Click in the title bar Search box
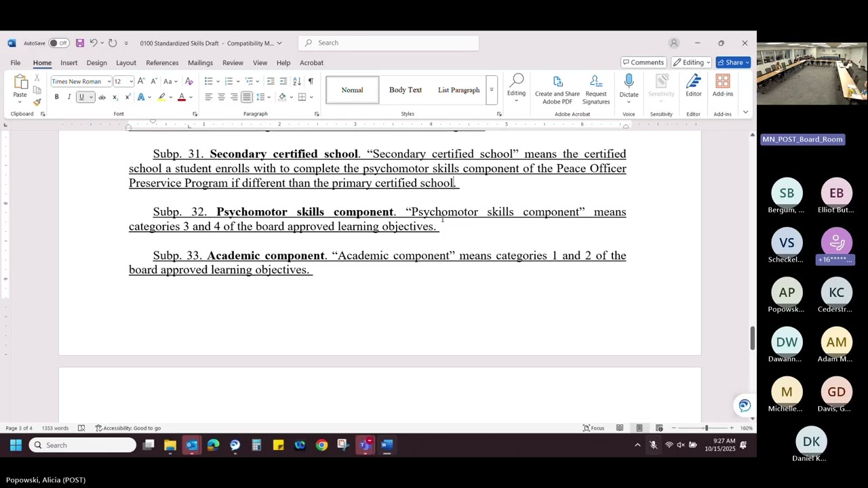868x488 pixels. tap(389, 43)
